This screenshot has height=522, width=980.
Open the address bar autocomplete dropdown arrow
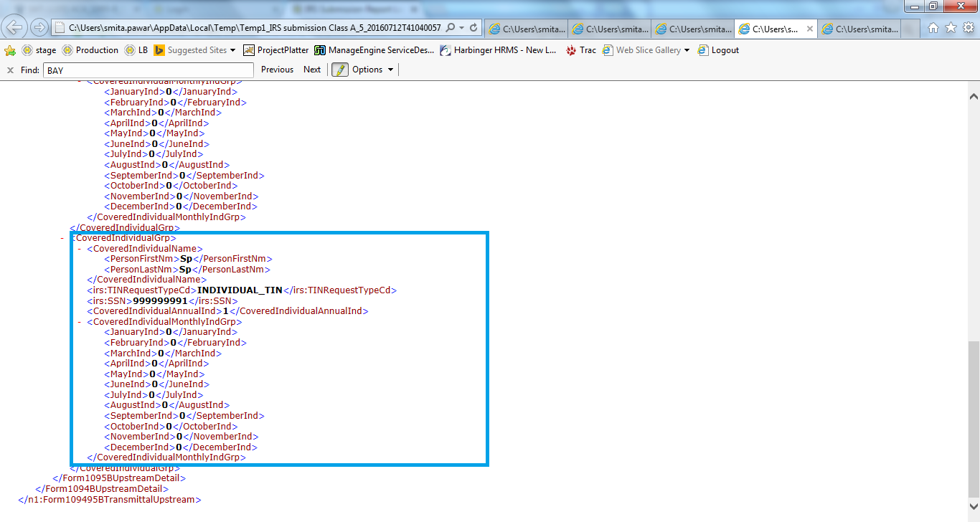pyautogui.click(x=461, y=28)
